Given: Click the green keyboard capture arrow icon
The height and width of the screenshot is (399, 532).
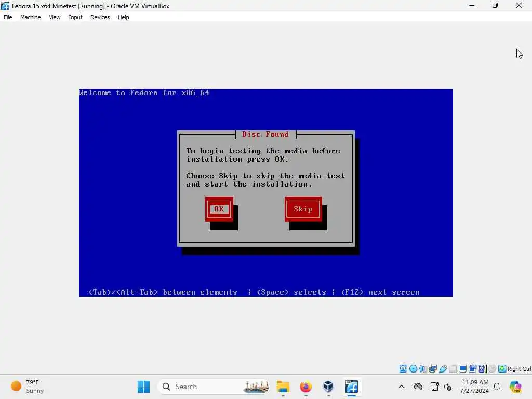Looking at the screenshot, I should 502,369.
